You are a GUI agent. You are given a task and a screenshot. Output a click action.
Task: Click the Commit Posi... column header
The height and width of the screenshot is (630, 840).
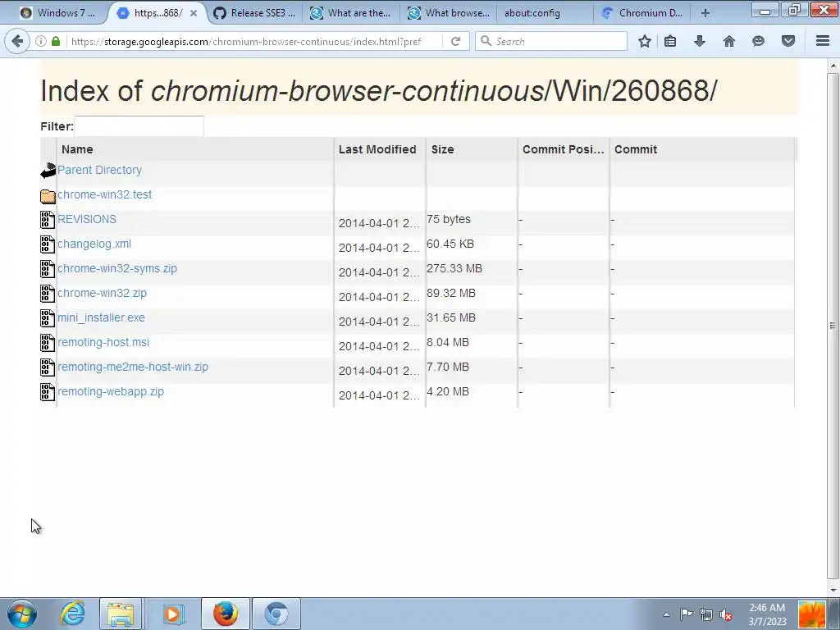(563, 149)
